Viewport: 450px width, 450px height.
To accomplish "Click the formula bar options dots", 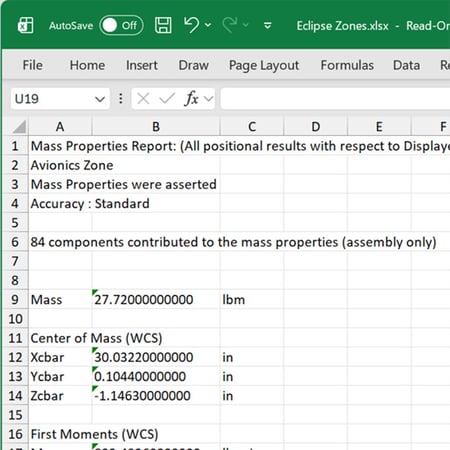I will [121, 99].
